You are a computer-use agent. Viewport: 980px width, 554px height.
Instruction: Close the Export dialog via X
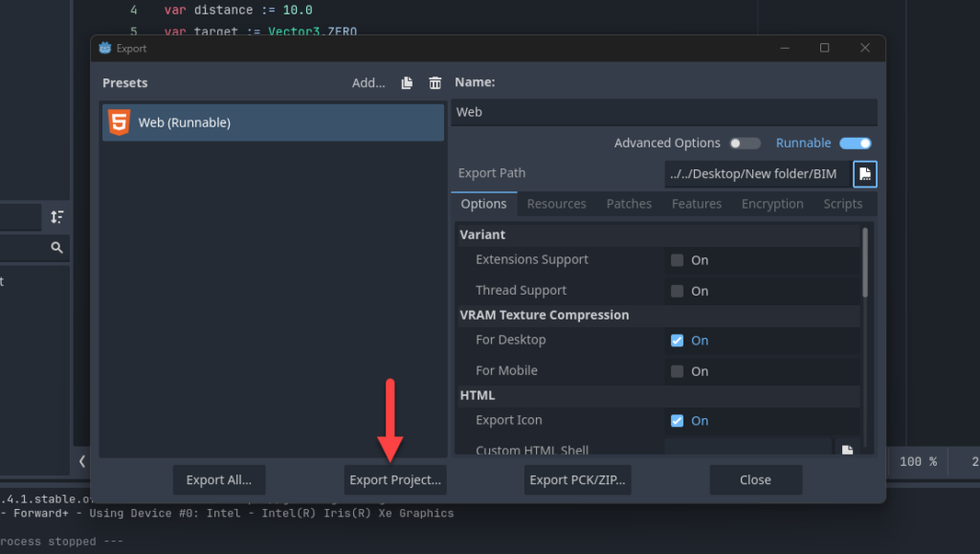point(865,48)
